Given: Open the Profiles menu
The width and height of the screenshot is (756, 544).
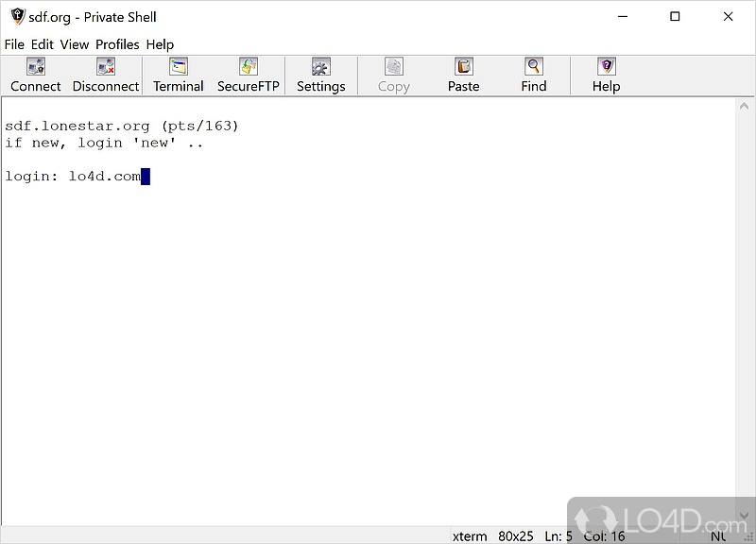Looking at the screenshot, I should (117, 44).
